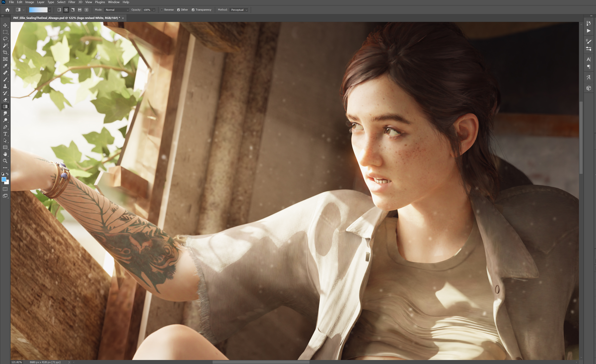This screenshot has height=364, width=596.
Task: Choose the Angle Gradient style
Action: 73,10
